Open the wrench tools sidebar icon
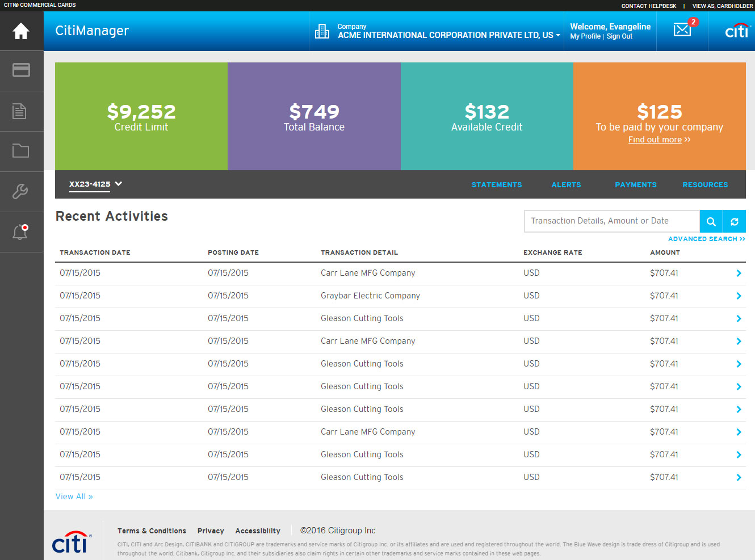The image size is (755, 560). click(20, 192)
